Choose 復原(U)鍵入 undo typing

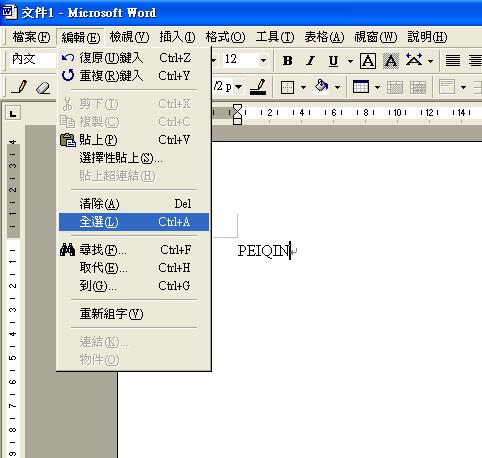point(134,58)
